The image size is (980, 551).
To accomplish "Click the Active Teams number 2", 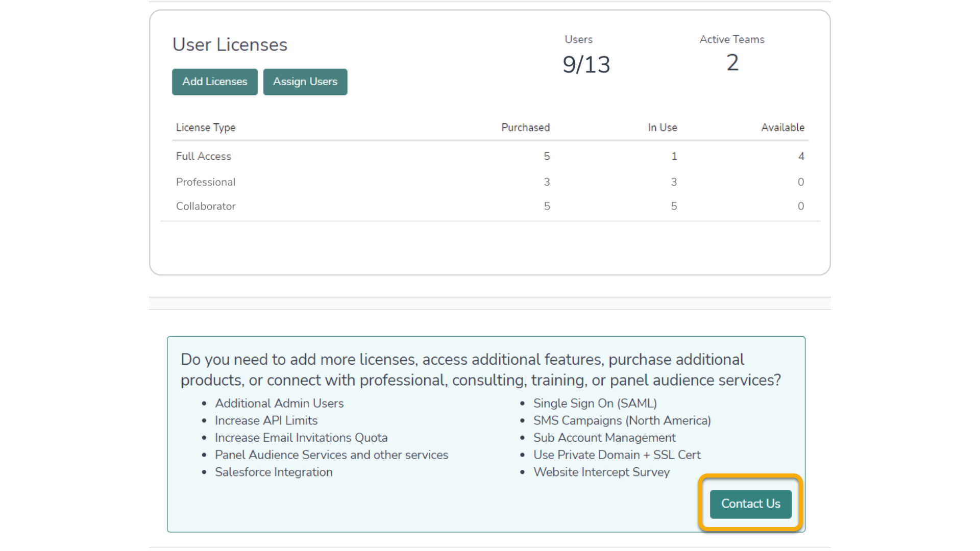I will [732, 63].
